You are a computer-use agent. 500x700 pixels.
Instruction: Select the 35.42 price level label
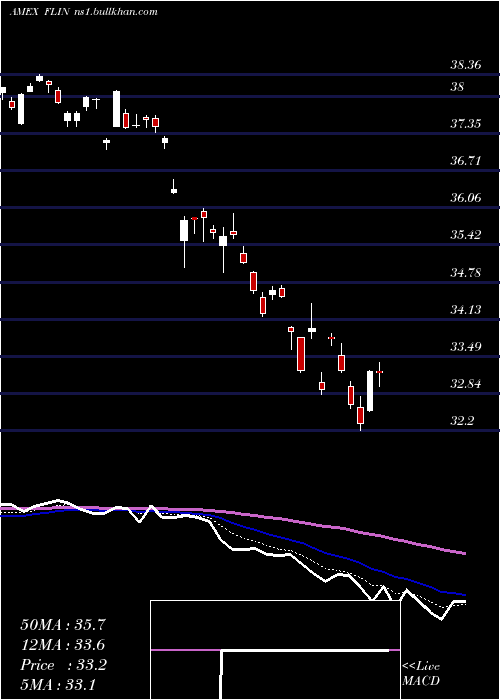click(x=466, y=235)
